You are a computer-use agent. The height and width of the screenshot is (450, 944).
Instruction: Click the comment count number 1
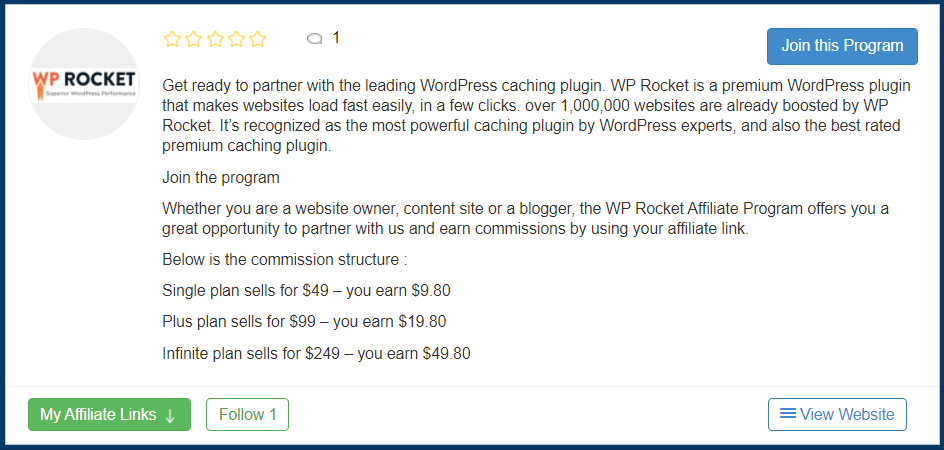pos(336,38)
